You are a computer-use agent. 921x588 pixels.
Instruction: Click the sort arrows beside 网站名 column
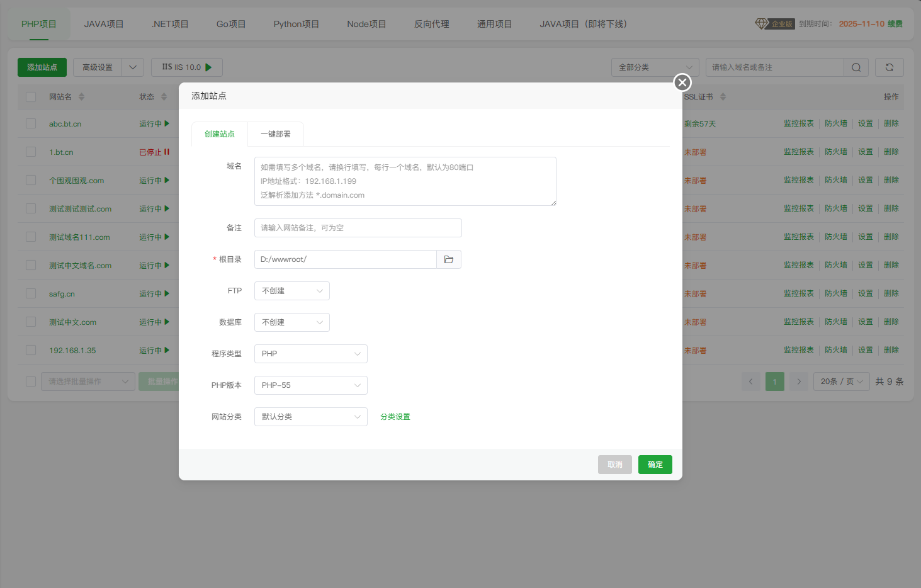pos(81,97)
